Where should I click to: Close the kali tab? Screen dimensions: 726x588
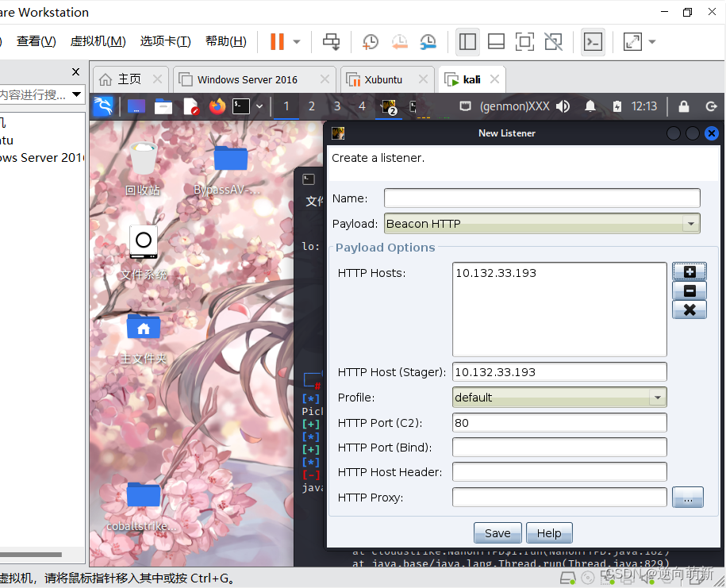pos(494,79)
